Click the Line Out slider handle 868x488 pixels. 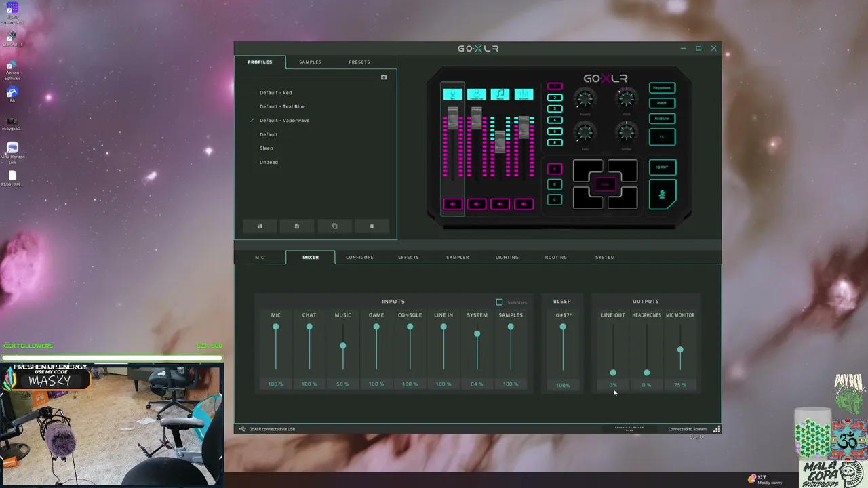click(613, 373)
